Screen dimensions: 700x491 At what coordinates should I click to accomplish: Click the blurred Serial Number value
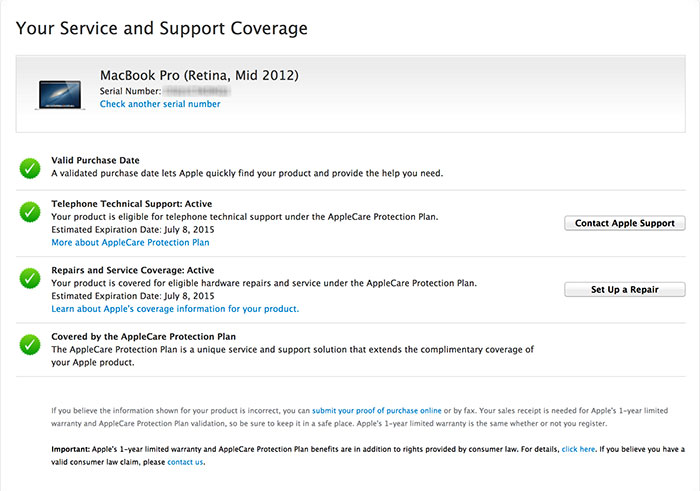coord(196,92)
